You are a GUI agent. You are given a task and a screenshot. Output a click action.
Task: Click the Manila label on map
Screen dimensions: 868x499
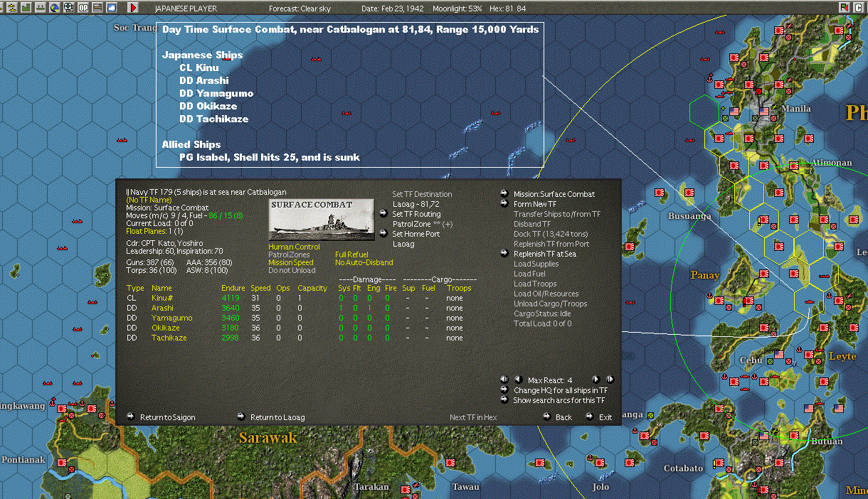click(795, 109)
